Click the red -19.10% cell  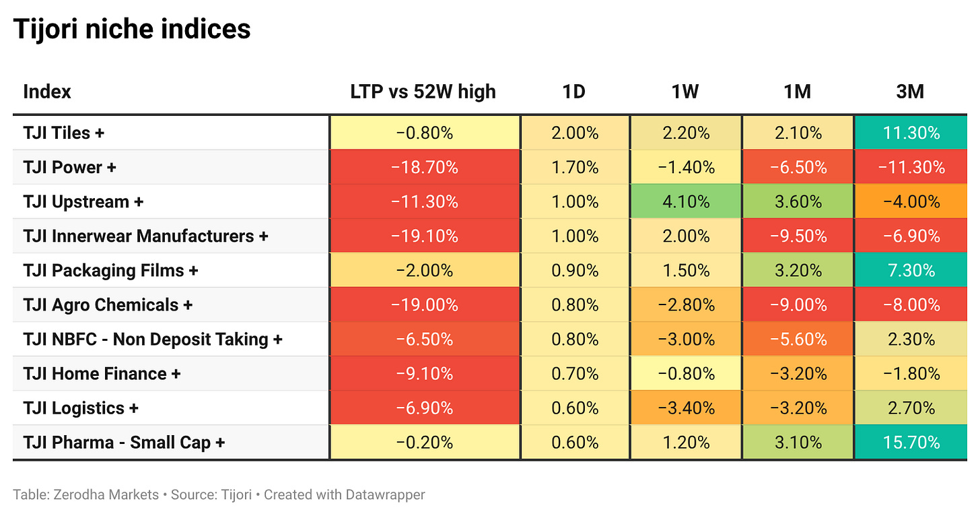(425, 236)
